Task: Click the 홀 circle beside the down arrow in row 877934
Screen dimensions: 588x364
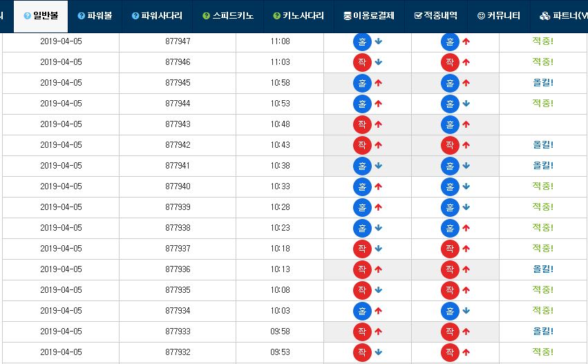Action: click(450, 311)
